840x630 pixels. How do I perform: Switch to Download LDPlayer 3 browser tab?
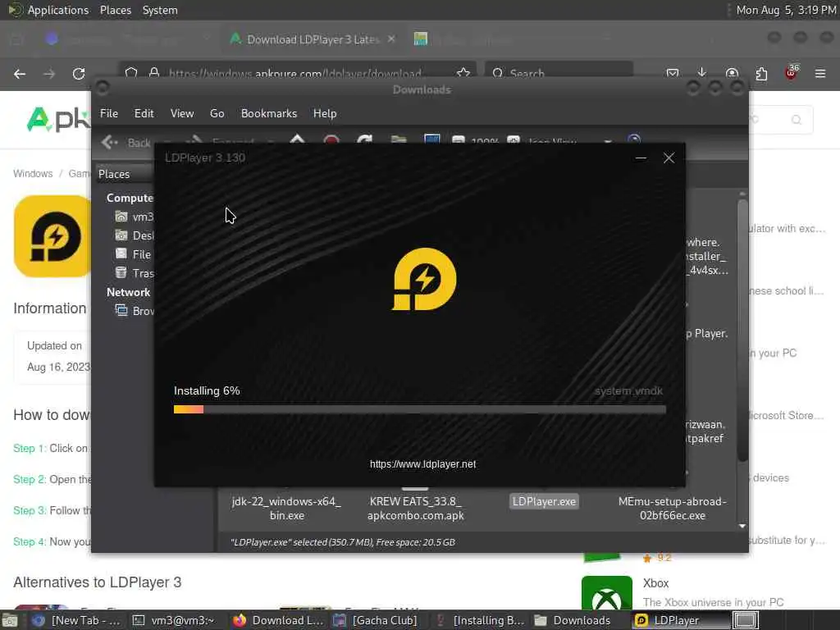tap(313, 39)
